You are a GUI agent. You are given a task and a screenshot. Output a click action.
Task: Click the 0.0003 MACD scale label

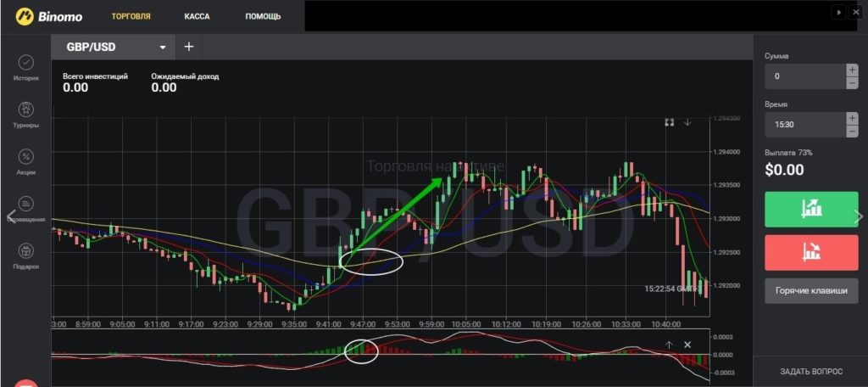(x=722, y=337)
